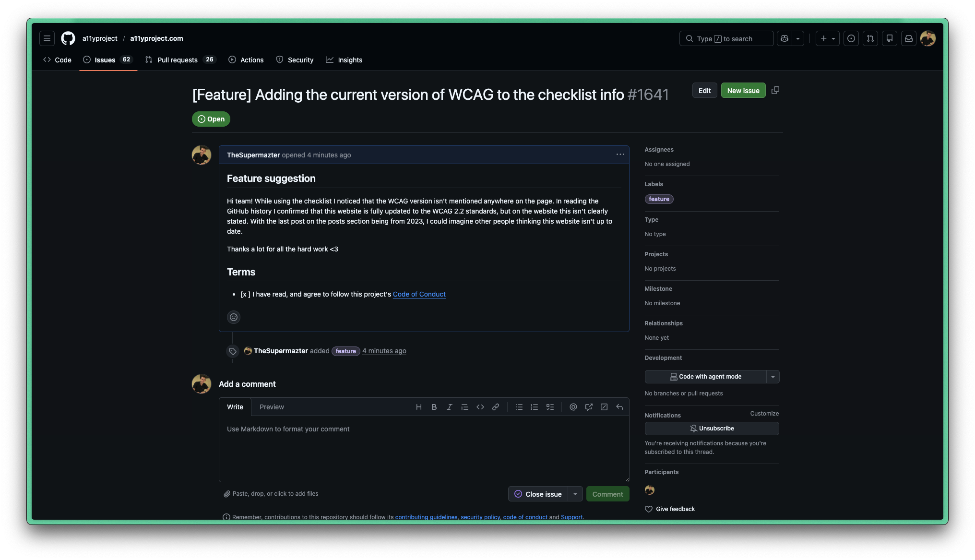The image size is (975, 560).
Task: Open the hamburger navigation menu
Action: (47, 38)
